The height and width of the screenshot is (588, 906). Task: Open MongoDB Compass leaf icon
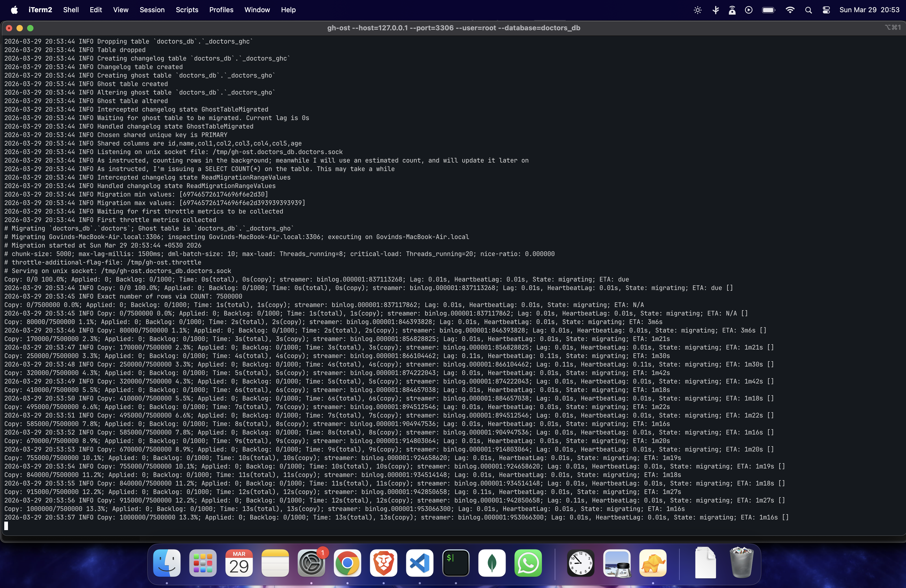pyautogui.click(x=492, y=563)
